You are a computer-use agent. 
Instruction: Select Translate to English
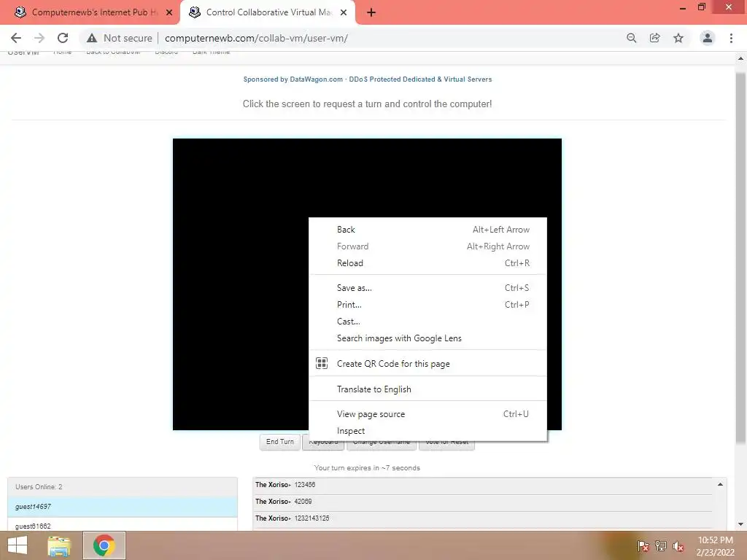pyautogui.click(x=427, y=389)
